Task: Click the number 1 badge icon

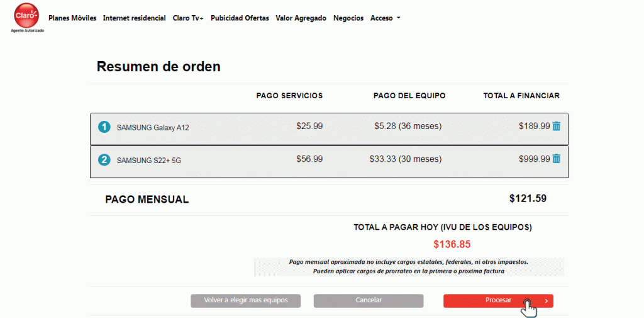Action: point(104,127)
